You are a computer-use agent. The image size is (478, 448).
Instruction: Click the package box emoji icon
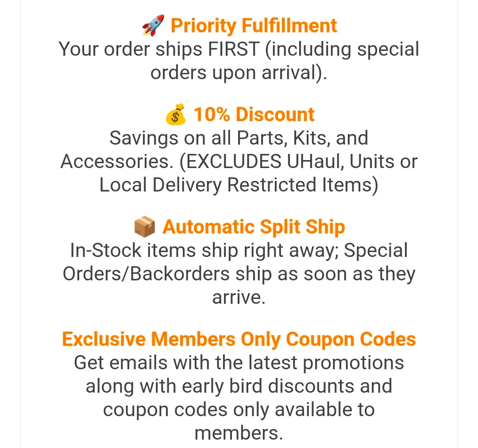pyautogui.click(x=144, y=227)
